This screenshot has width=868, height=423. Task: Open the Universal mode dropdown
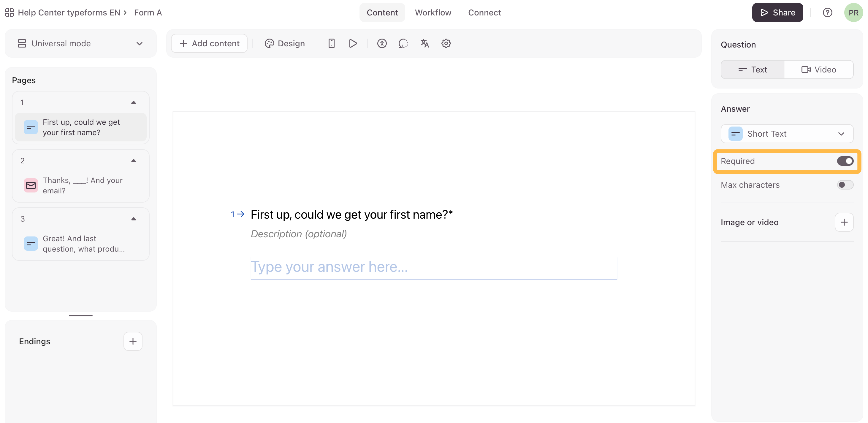tap(80, 43)
